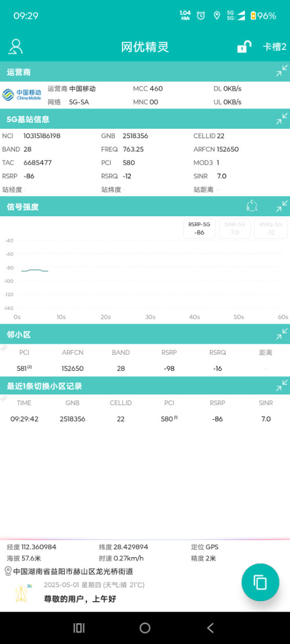Tap the 09:29 status bar clock
Viewport: 290px width, 644px height.
point(26,16)
